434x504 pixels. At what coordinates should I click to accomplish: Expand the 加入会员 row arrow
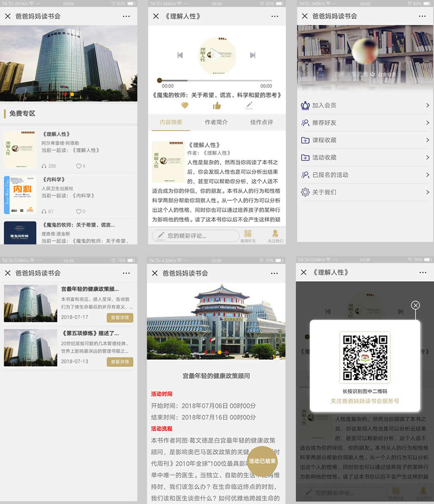[427, 105]
